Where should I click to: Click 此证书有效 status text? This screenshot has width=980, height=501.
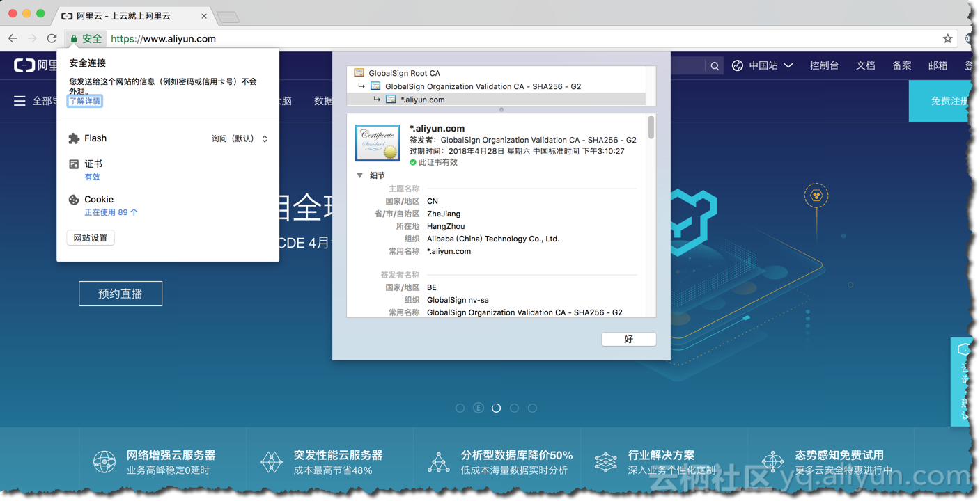pyautogui.click(x=437, y=162)
